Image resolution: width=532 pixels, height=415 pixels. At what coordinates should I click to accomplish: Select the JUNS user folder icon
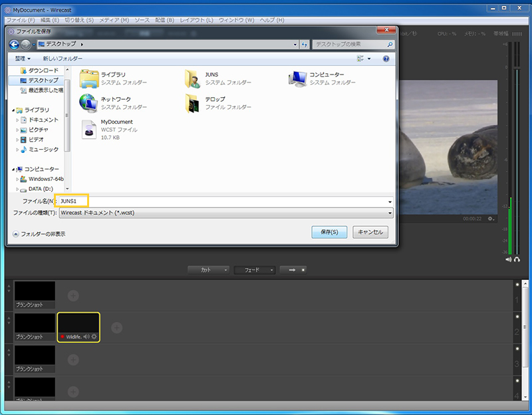coord(192,78)
